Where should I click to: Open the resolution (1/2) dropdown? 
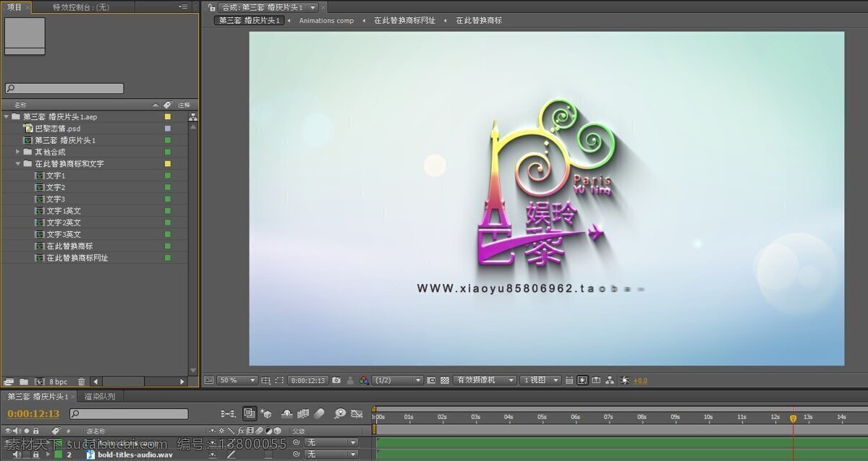coord(397,380)
